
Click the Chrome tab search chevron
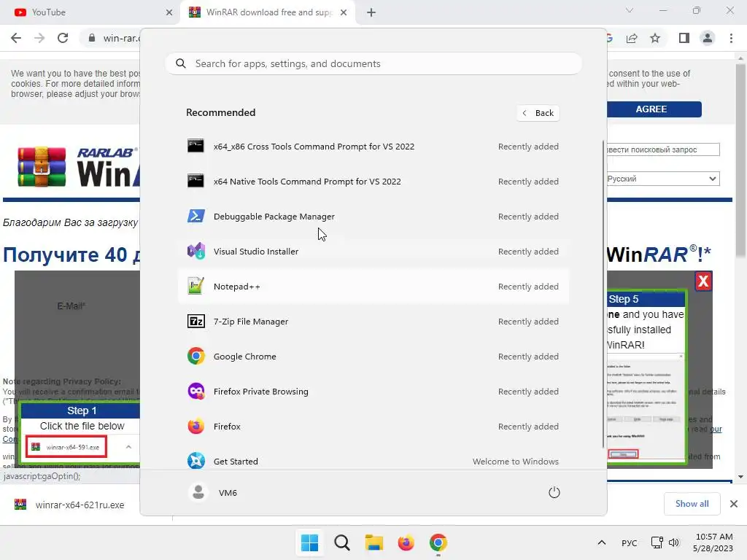pyautogui.click(x=630, y=10)
